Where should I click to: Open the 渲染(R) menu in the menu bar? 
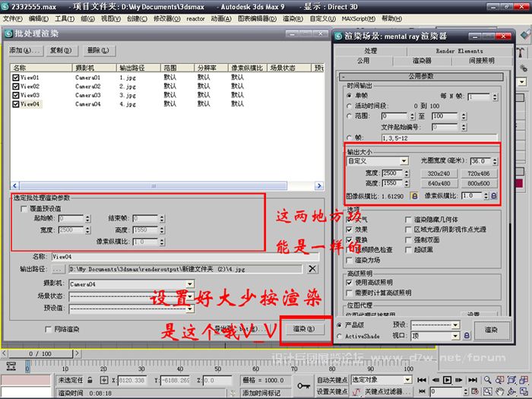293,19
